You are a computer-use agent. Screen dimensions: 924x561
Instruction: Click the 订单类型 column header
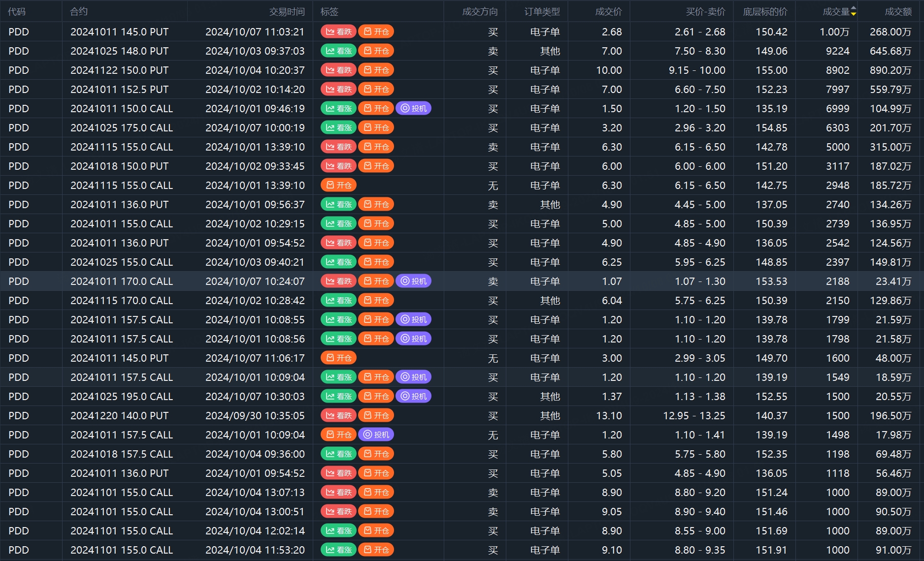click(x=542, y=11)
